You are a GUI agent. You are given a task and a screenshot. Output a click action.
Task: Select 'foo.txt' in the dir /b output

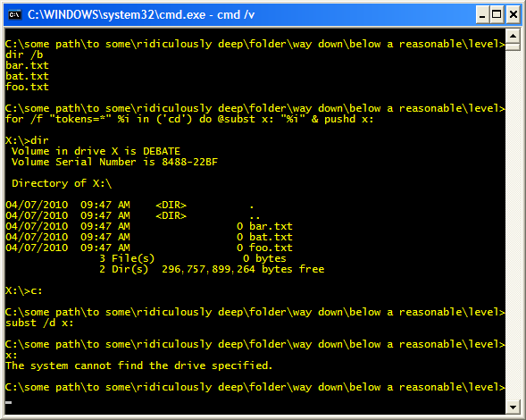tap(27, 87)
